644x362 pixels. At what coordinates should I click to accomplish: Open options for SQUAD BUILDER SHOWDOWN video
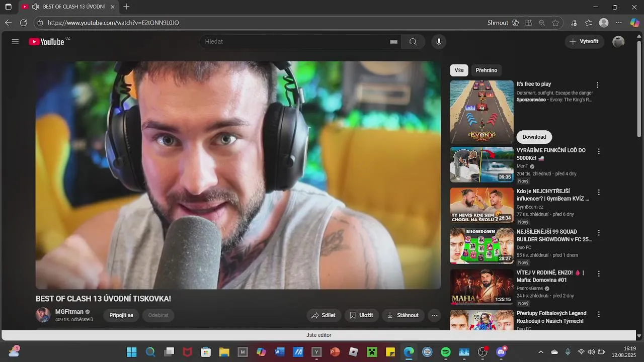(599, 233)
